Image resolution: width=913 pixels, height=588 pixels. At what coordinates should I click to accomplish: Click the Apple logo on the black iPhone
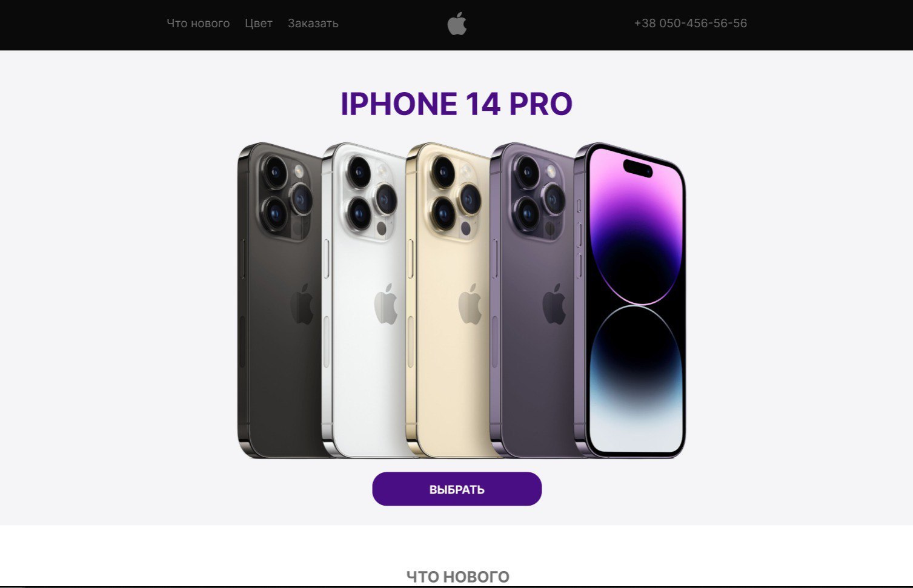[x=302, y=303]
